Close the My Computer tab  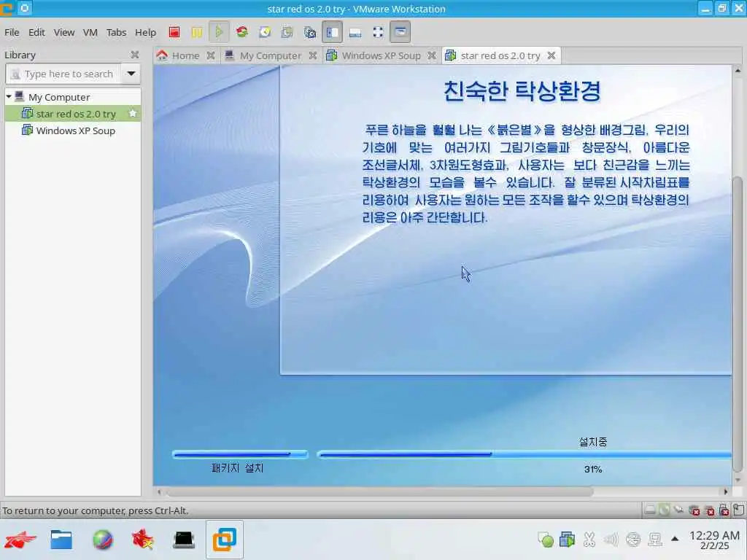[x=312, y=55]
